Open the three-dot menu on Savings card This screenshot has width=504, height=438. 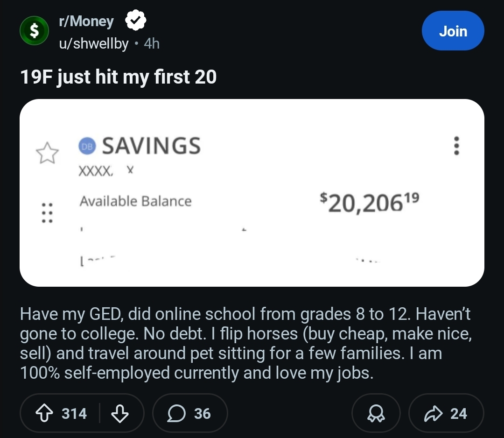(x=457, y=146)
